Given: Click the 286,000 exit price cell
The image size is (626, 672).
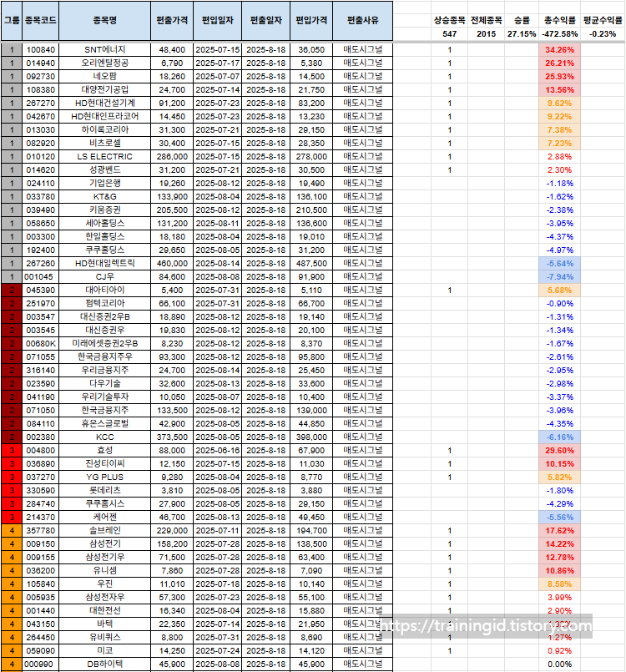Looking at the screenshot, I should click(172, 156).
